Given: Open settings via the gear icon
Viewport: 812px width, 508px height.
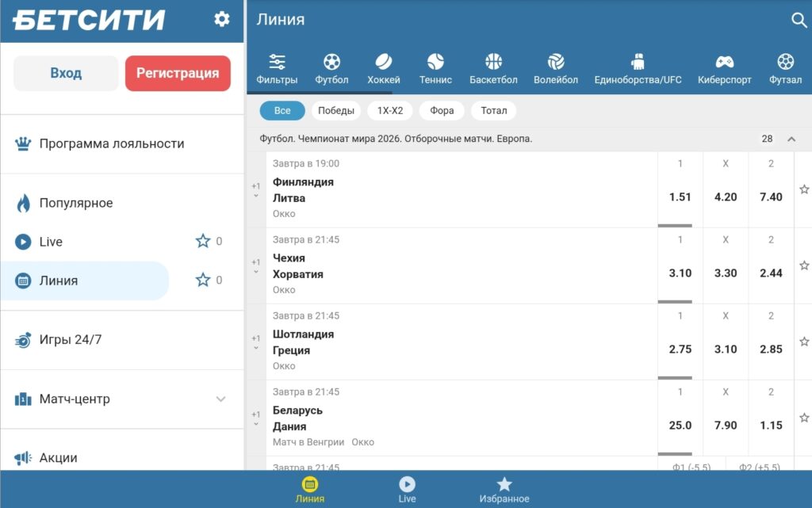Looking at the screenshot, I should [x=222, y=20].
